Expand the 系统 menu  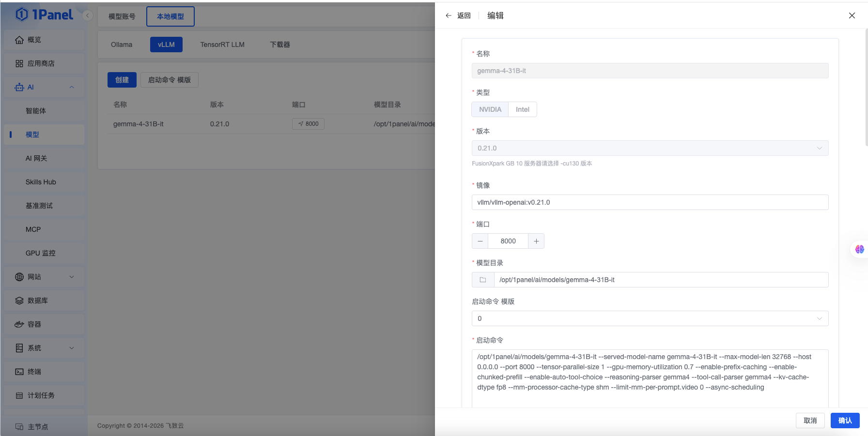click(44, 348)
